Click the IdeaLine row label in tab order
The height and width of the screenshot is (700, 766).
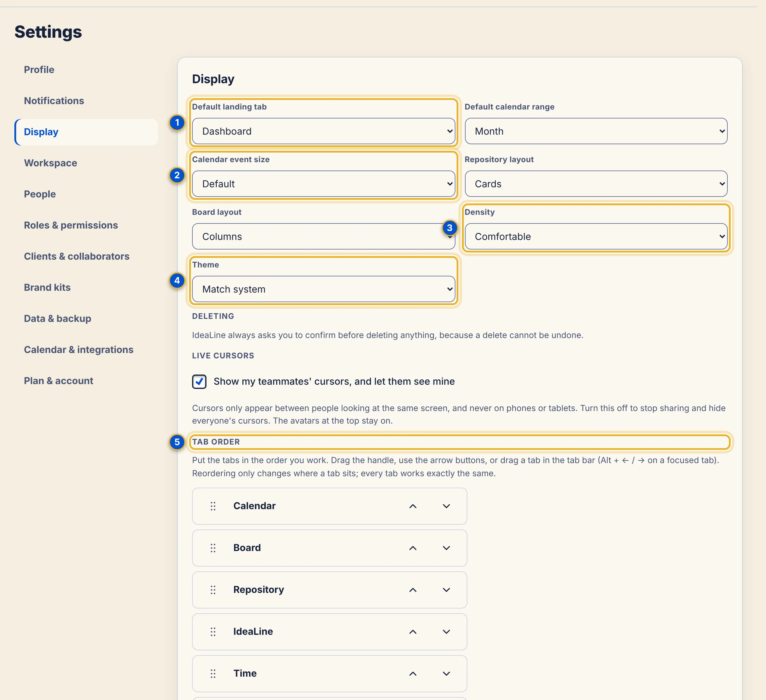(x=253, y=631)
